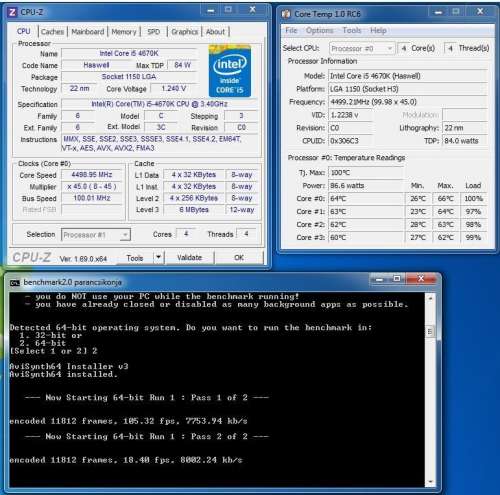The width and height of the screenshot is (500, 495).
Task: Click the console scrollbar down arrow
Action: point(430,482)
